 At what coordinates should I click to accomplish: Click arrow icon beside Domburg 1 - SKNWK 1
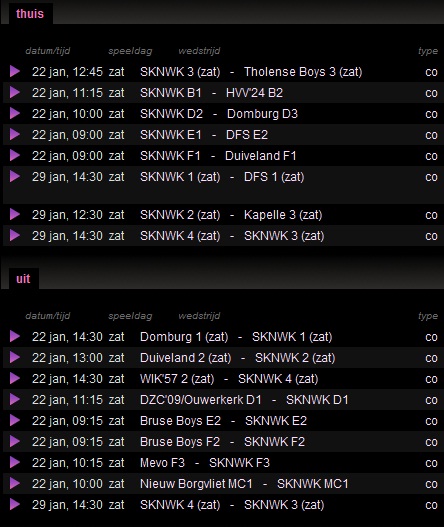click(x=15, y=336)
